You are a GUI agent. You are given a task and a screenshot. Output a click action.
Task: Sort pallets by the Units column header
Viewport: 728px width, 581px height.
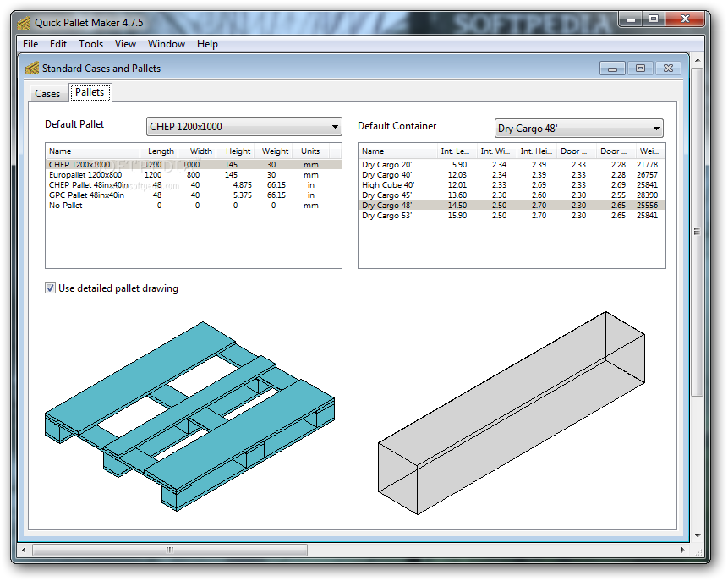click(310, 151)
